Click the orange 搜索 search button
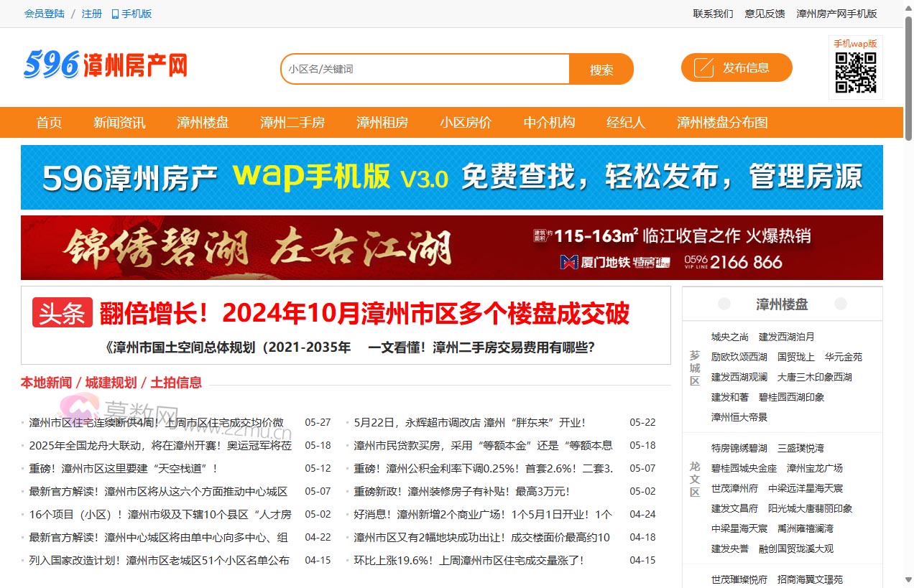914x588 pixels. pos(601,69)
